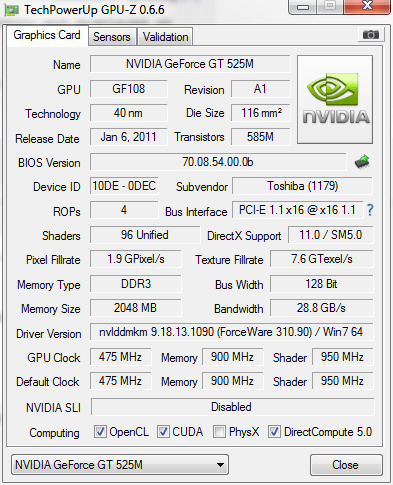Click the BIOS Version field
The image size is (393, 485).
pos(218,162)
